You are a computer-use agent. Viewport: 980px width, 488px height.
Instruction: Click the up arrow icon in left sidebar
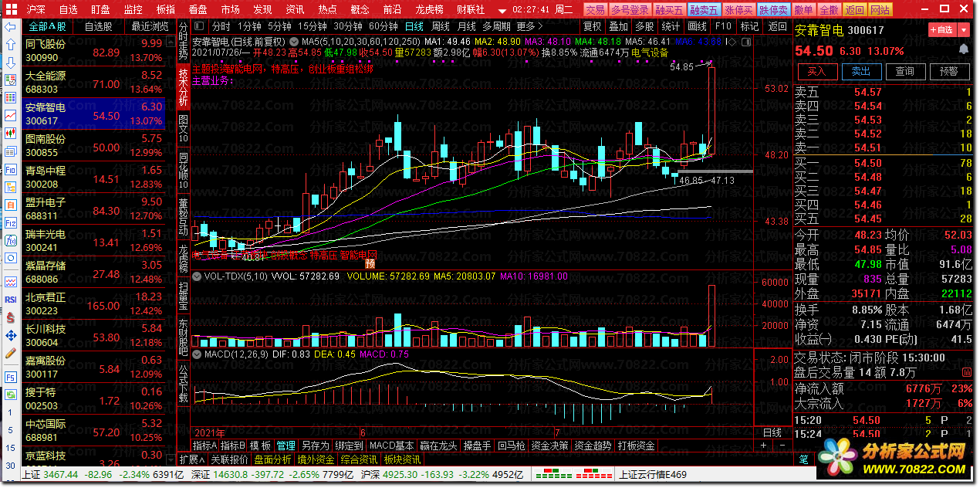pos(11,45)
